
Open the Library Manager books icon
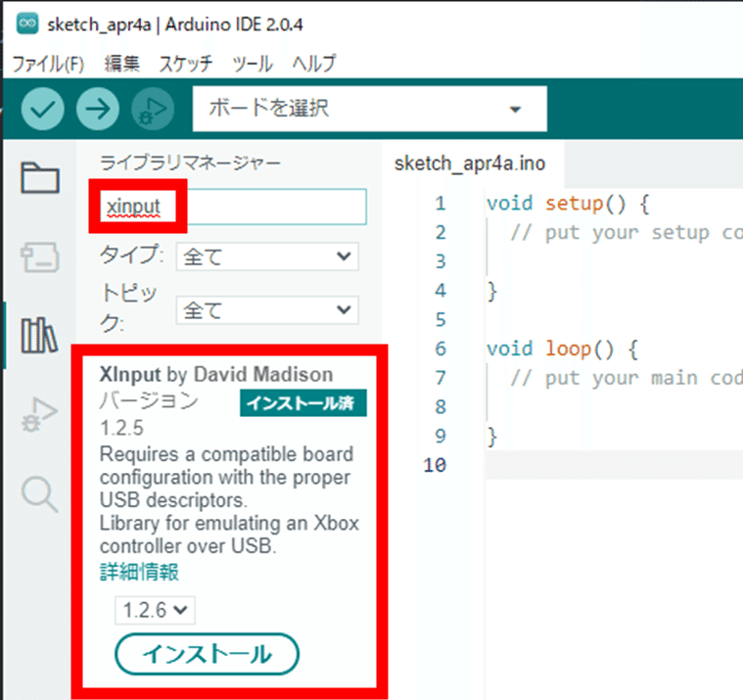39,335
